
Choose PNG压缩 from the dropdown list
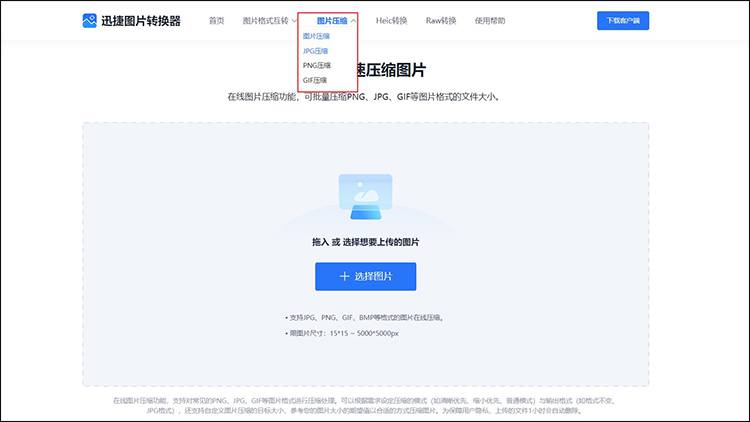coord(315,65)
